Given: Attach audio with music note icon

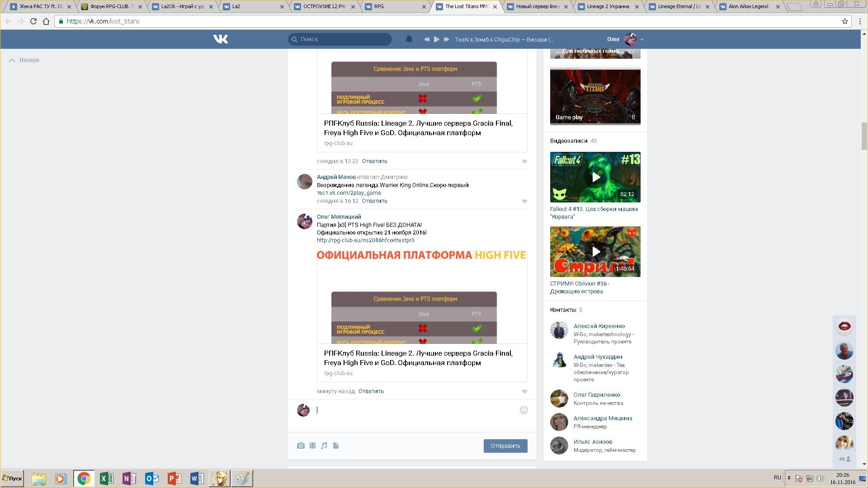Looking at the screenshot, I should [x=324, y=446].
